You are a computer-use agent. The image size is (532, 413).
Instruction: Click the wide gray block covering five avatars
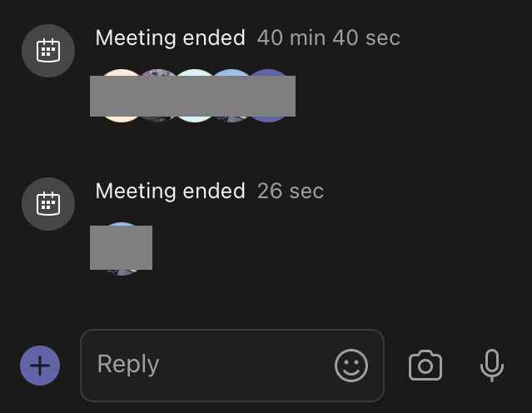point(192,96)
